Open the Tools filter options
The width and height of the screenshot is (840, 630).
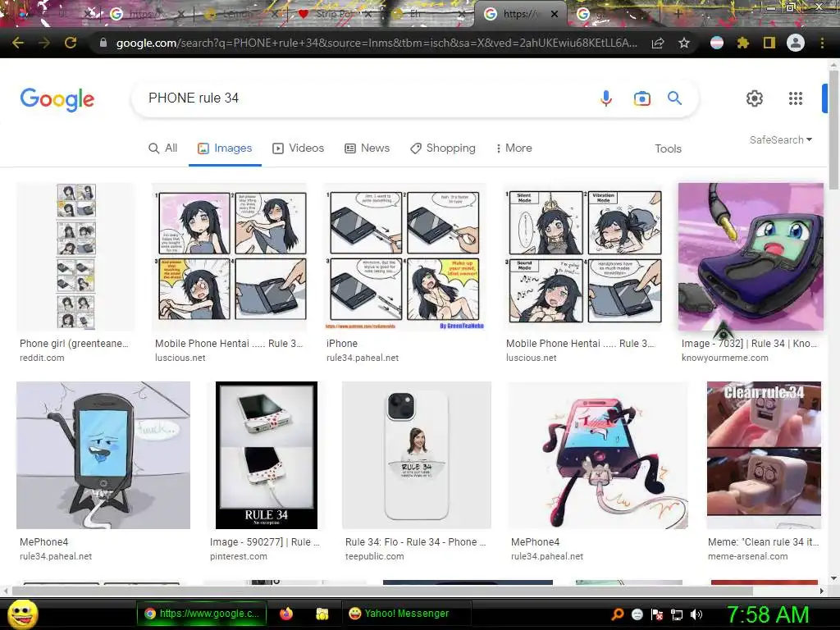pos(668,148)
